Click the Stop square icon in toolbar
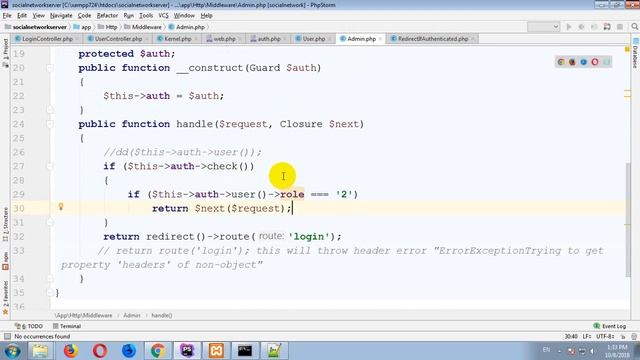The height and width of the screenshot is (360, 640). pos(620,27)
